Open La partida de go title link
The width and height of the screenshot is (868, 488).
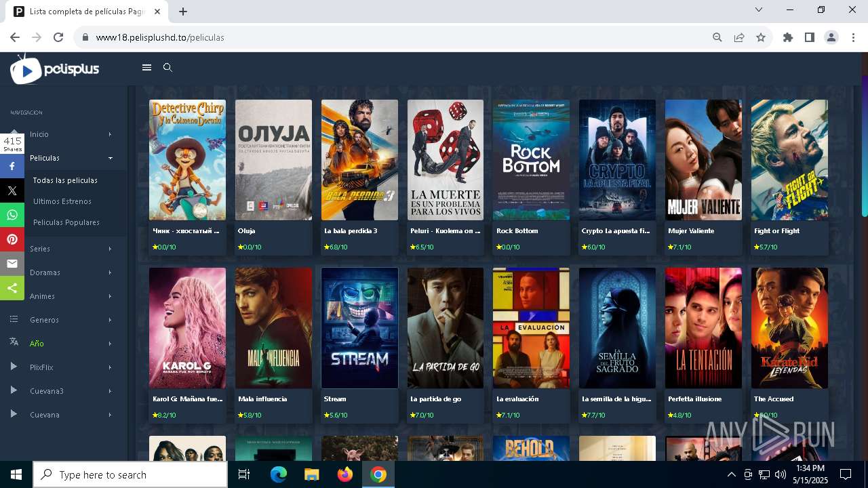point(435,399)
